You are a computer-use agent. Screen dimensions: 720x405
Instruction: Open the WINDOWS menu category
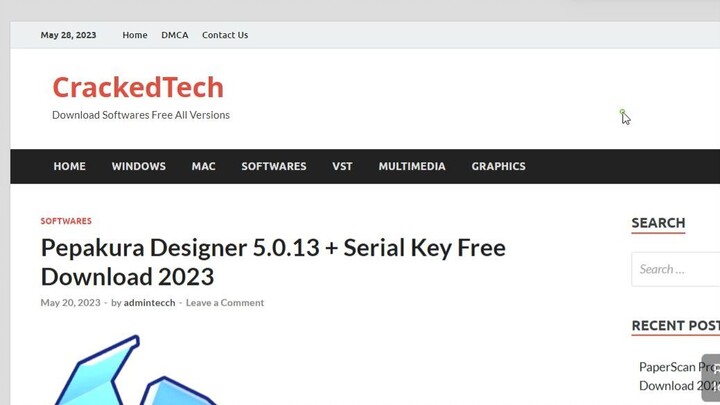click(139, 166)
